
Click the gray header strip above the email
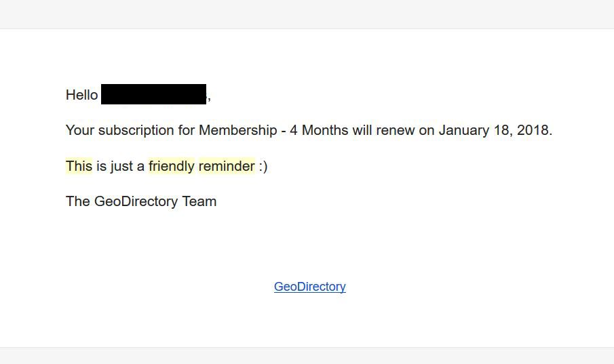(307, 14)
